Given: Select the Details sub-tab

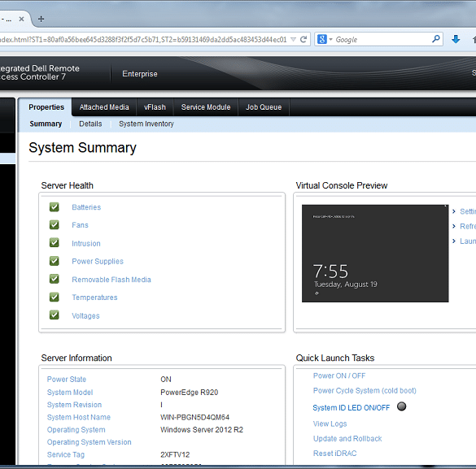Looking at the screenshot, I should tap(90, 124).
